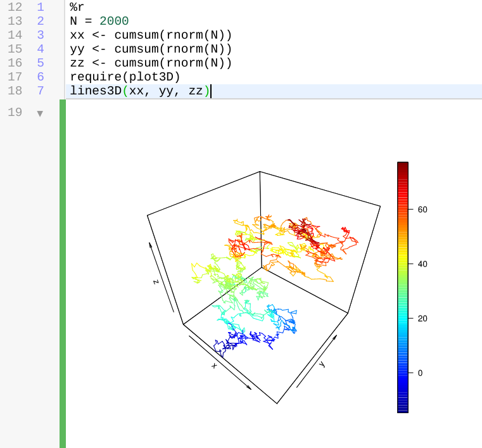Click gutter line number 12
Image resolution: width=482 pixels, height=448 pixels.
click(x=15, y=8)
